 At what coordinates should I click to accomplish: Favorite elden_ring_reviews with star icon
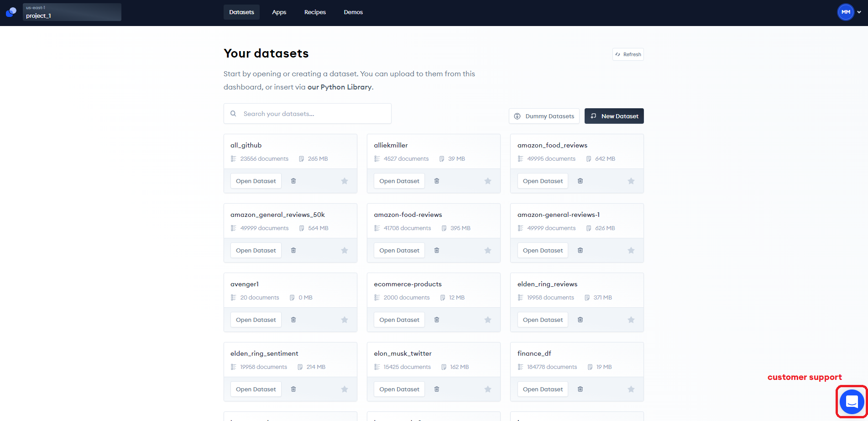631,320
